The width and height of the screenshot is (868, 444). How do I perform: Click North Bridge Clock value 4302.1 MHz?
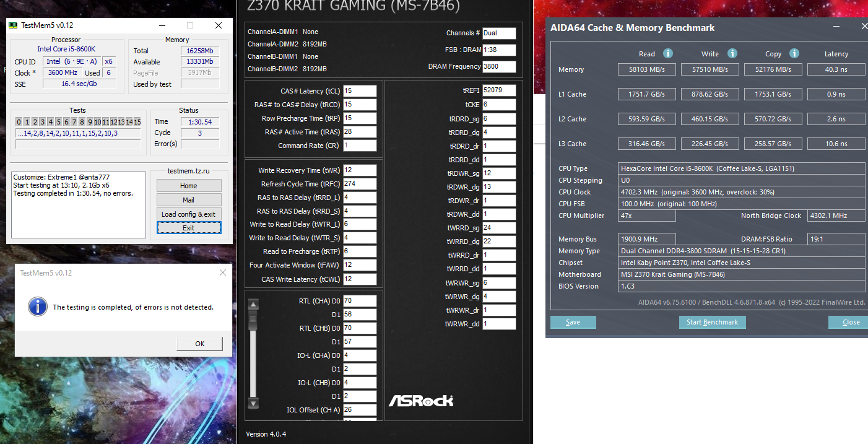coord(836,215)
